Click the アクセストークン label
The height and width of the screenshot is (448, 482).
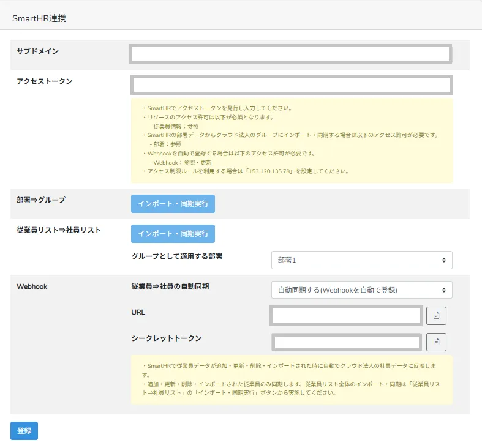coord(45,81)
